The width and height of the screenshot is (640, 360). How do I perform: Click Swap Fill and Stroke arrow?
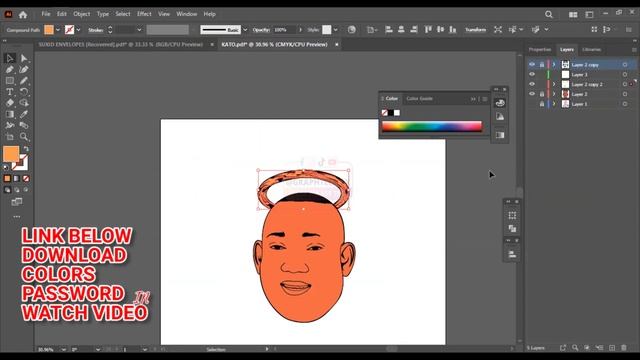26,149
